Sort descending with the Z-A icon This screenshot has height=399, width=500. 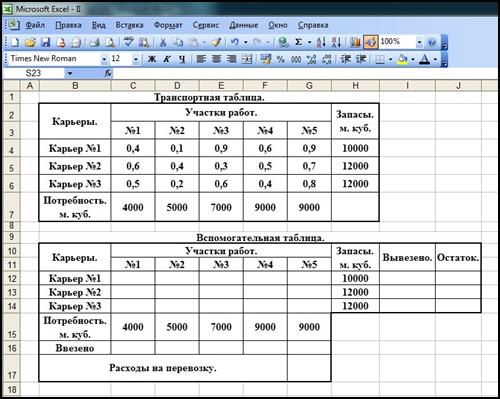click(x=336, y=42)
